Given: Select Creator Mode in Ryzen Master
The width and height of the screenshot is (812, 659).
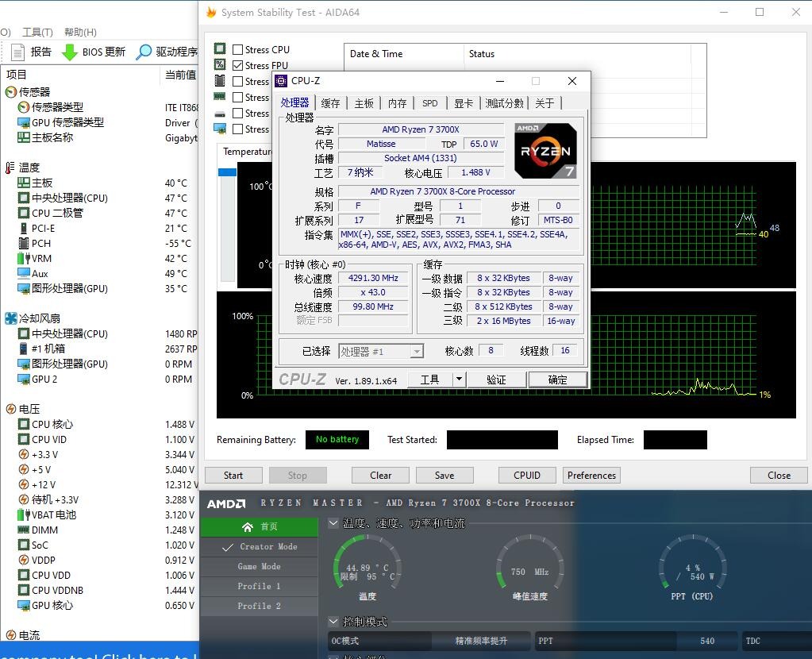Looking at the screenshot, I should [x=259, y=546].
